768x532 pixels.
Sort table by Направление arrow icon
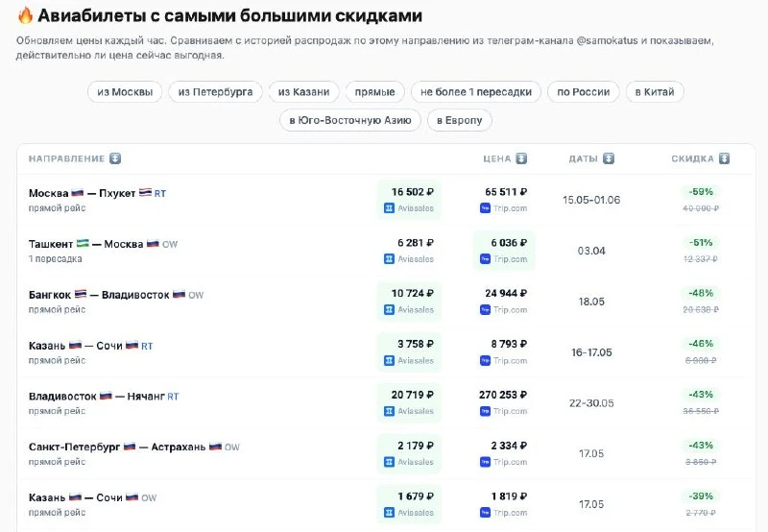tap(115, 158)
